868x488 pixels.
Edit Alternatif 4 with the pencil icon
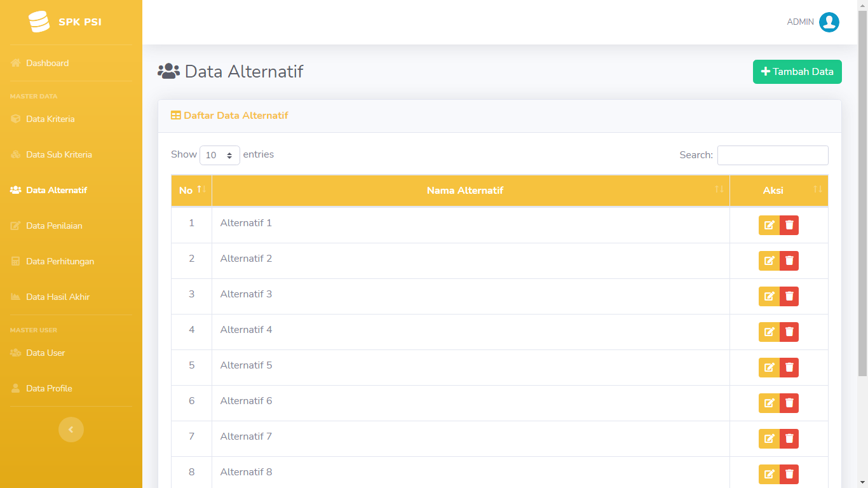pos(769,332)
